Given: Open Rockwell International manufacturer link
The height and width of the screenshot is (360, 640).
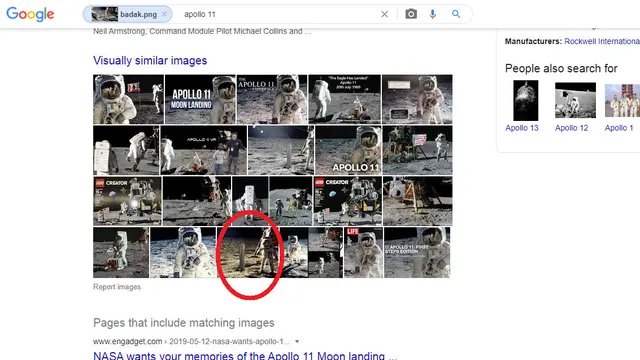Looking at the screenshot, I should pos(602,41).
